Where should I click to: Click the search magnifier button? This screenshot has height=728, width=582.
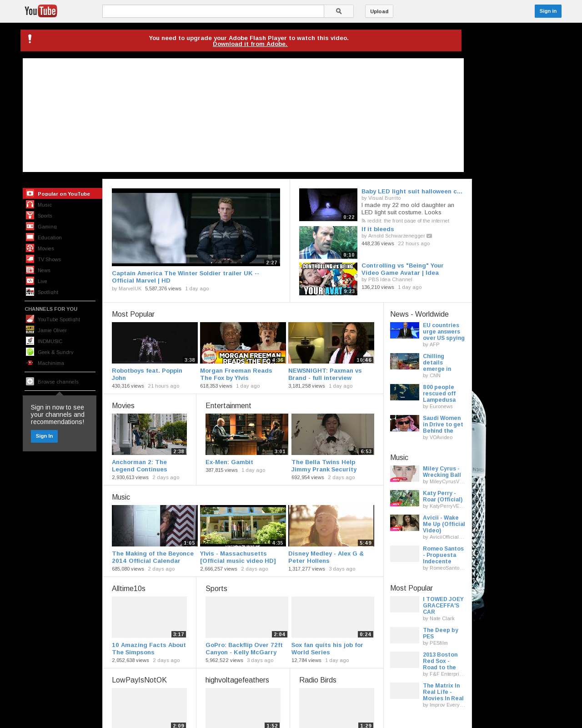(x=339, y=11)
